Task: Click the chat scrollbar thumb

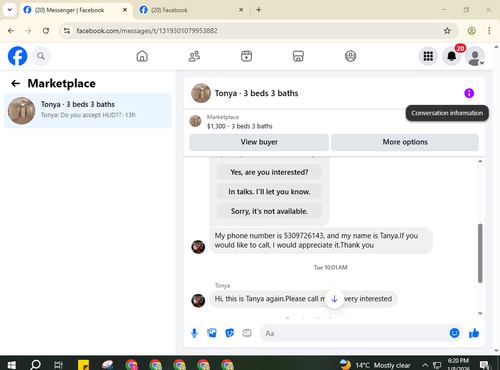Action: [480, 253]
